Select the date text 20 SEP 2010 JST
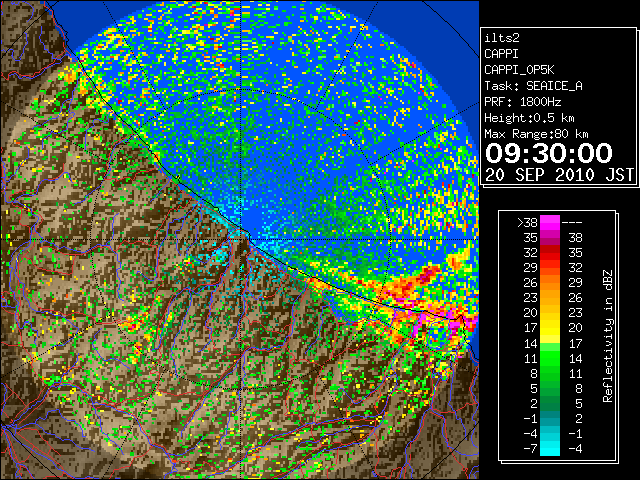 [559, 175]
